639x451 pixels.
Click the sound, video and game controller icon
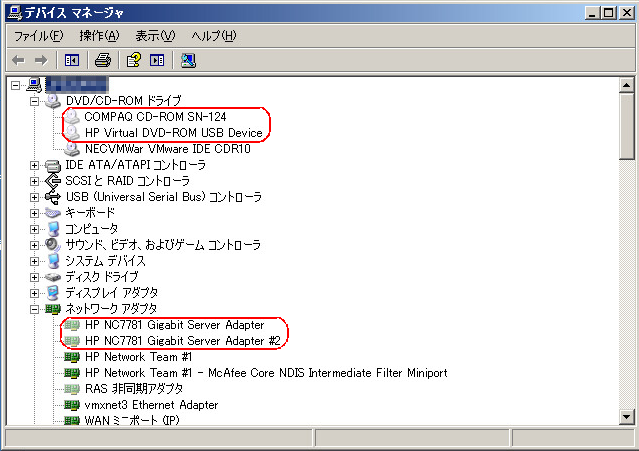(53, 245)
